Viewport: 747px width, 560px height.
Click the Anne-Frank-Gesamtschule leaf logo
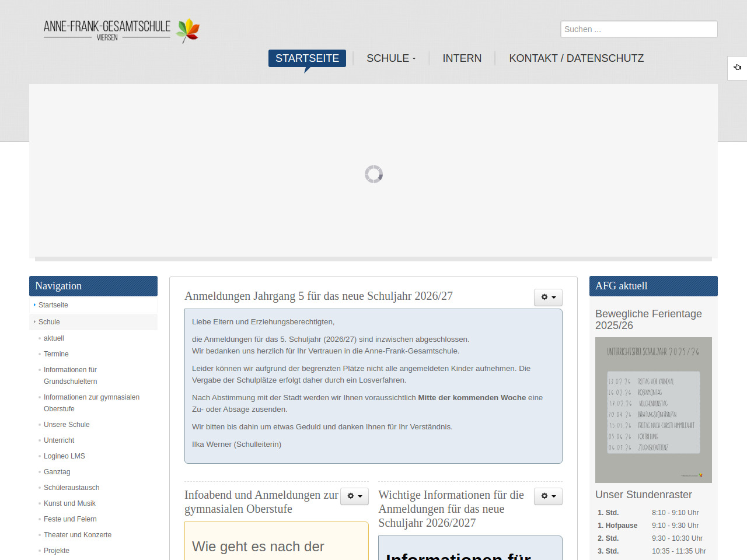coord(121,30)
